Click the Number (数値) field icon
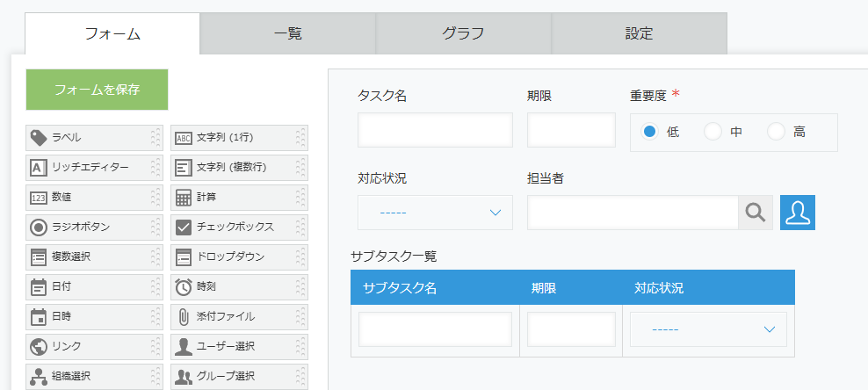The image size is (868, 390). pos(39,198)
